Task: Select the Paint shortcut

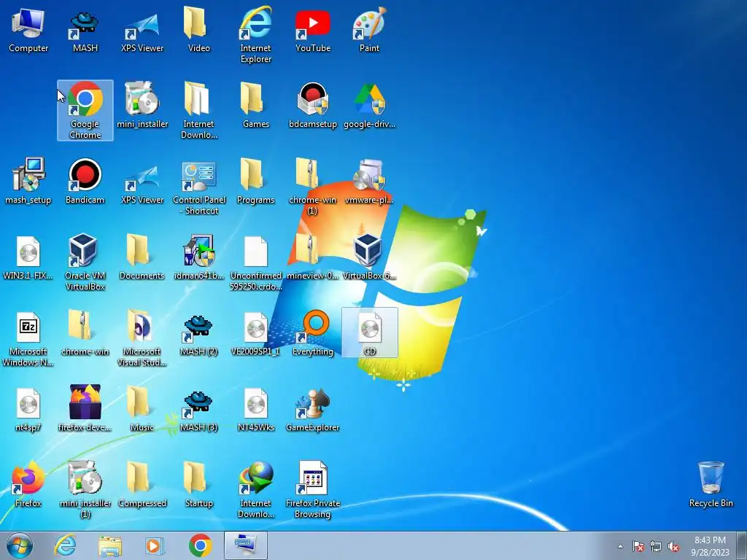Action: tap(369, 29)
